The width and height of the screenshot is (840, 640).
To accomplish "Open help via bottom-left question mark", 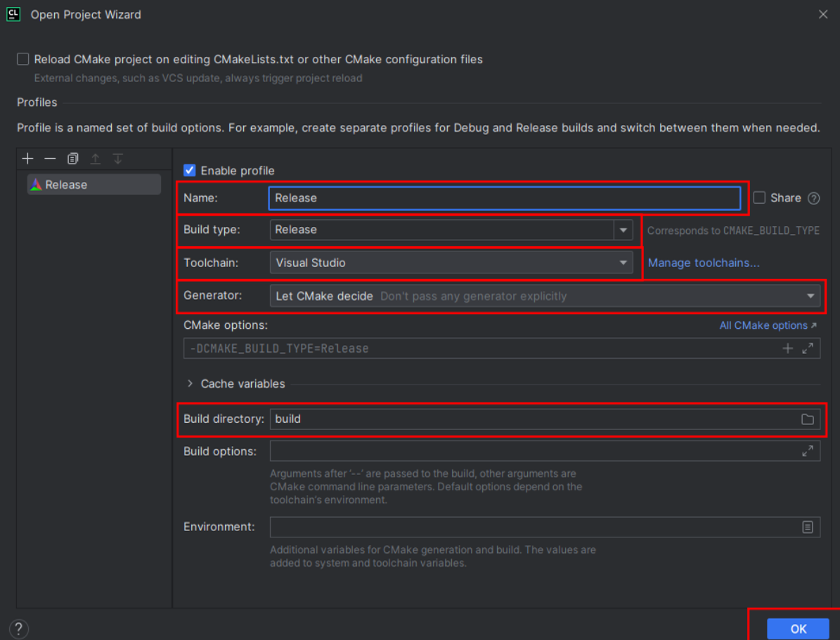I will pyautogui.click(x=18, y=628).
